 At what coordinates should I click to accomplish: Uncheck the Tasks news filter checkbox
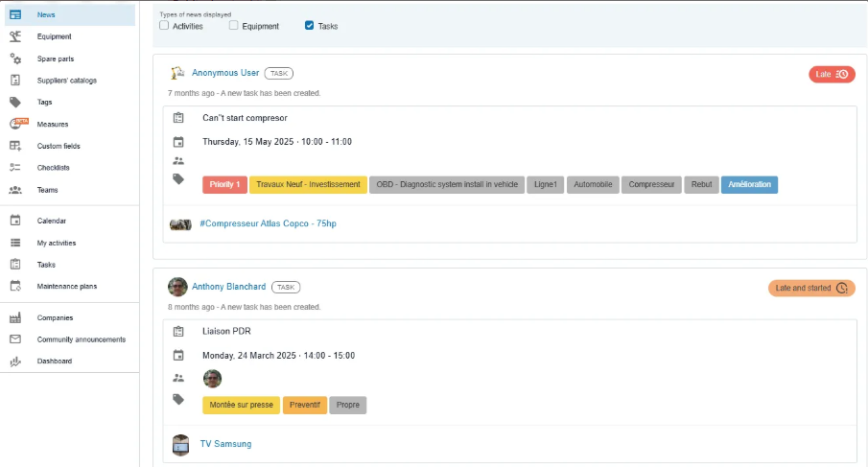(309, 26)
